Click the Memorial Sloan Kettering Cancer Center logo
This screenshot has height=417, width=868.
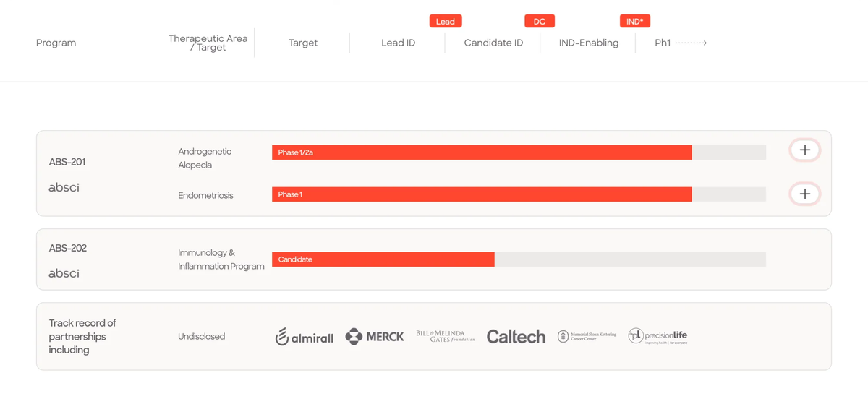587,336
